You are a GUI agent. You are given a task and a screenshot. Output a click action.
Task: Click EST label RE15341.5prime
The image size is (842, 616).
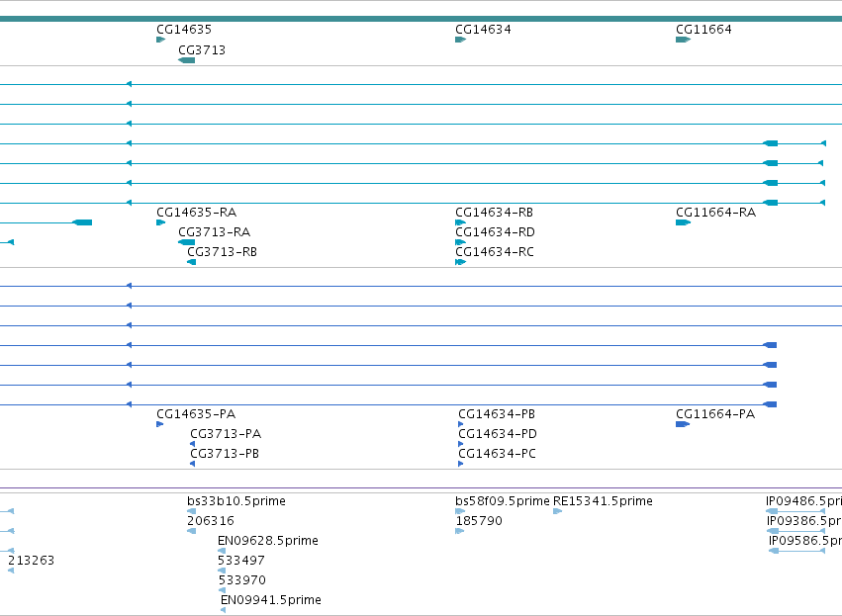(603, 501)
